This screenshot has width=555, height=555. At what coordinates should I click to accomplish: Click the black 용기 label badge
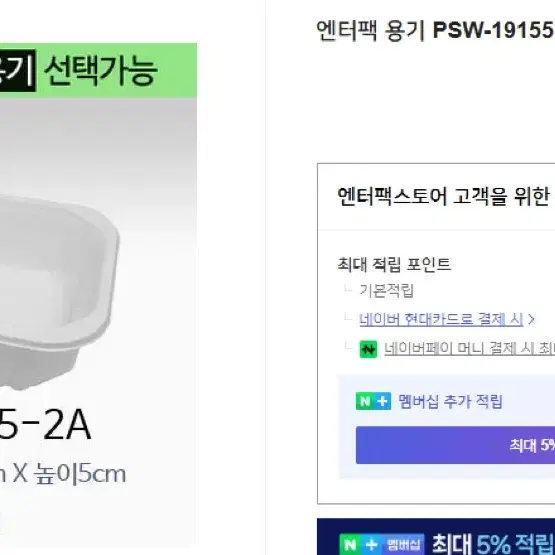coord(18,70)
